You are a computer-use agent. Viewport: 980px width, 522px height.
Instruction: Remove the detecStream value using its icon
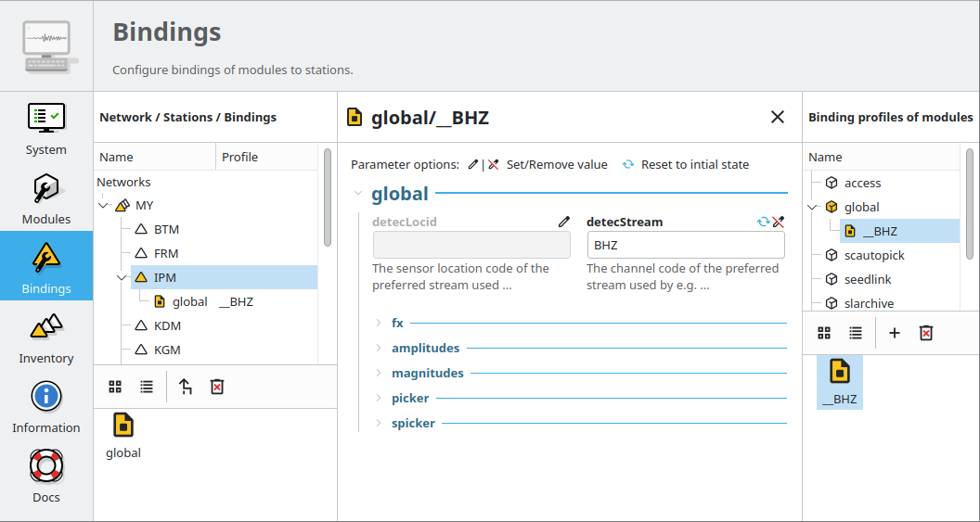[779, 223]
